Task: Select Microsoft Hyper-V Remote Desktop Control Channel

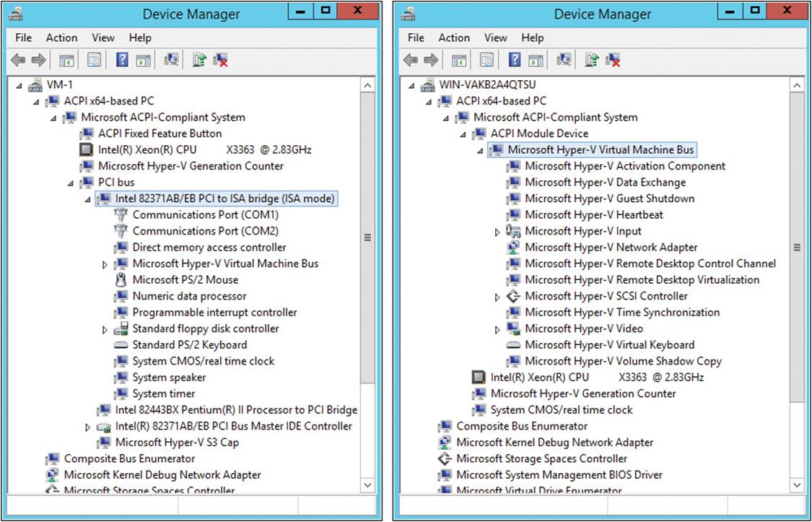Action: (x=650, y=264)
